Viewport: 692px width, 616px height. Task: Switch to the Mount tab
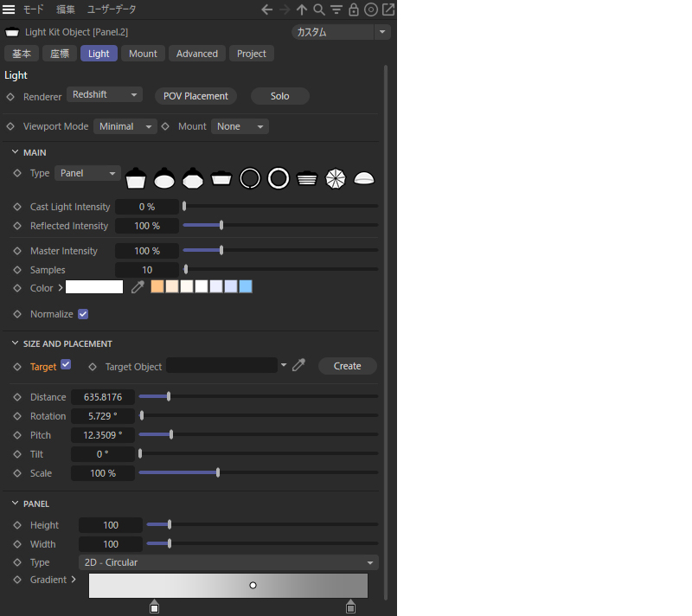click(143, 54)
